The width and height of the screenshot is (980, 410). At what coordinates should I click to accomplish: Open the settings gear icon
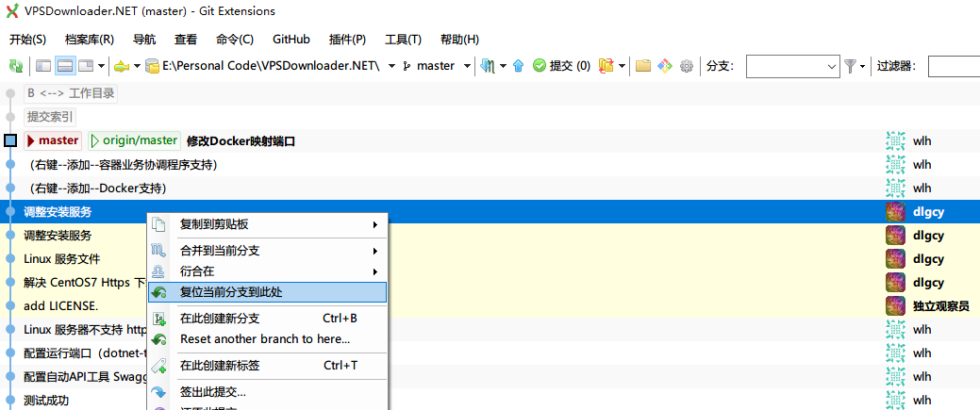[687, 66]
